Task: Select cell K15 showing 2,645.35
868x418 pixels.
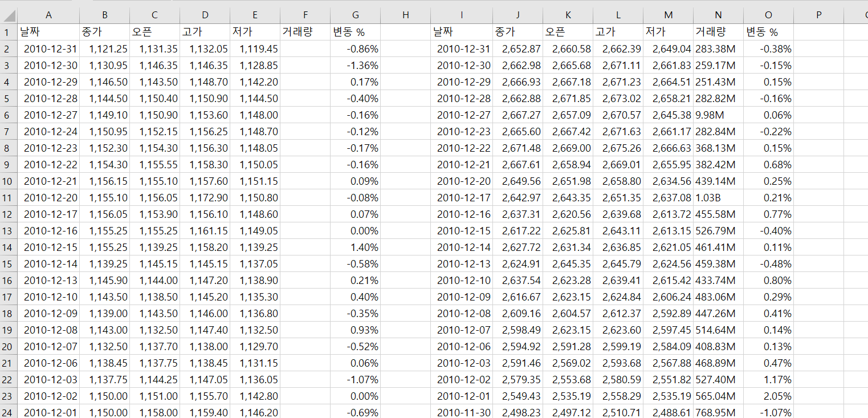Action: [568, 263]
